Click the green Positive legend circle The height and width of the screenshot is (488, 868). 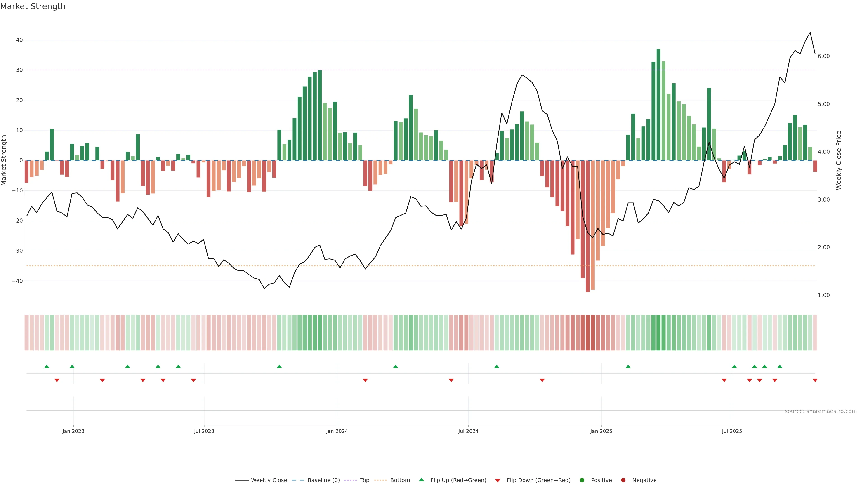582,480
